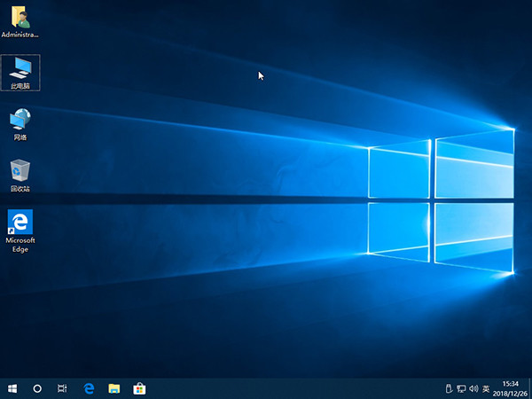Toggle the 英 input method indicator

tap(486, 388)
